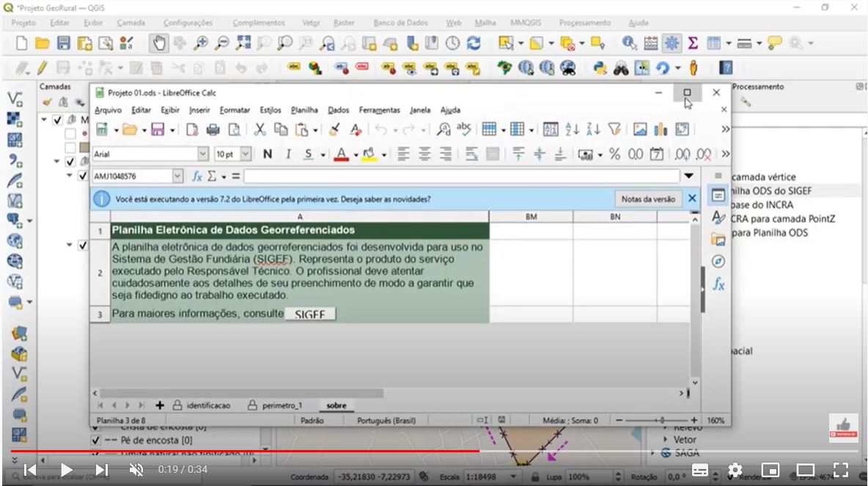The image size is (868, 486).
Task: Open Function Wizard fx icon by formula bar
Action: (x=197, y=177)
